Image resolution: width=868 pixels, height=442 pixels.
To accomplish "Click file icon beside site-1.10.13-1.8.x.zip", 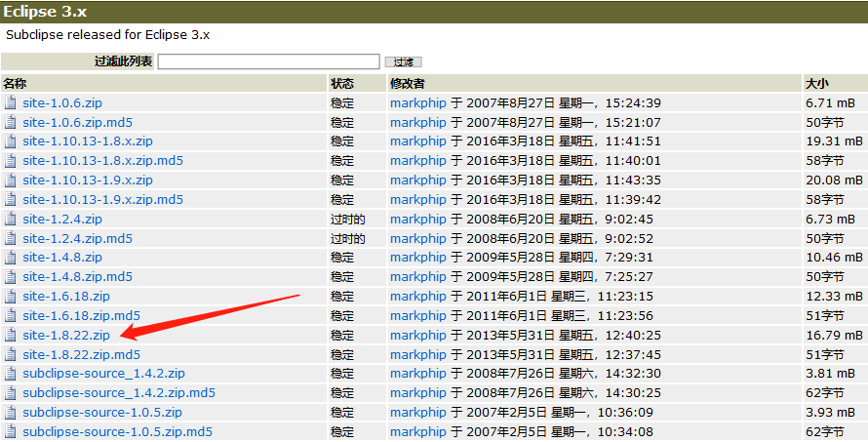I will point(11,141).
